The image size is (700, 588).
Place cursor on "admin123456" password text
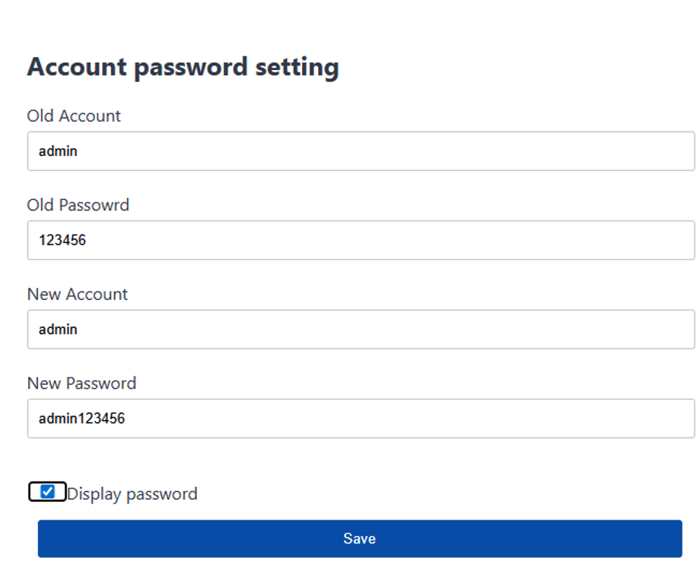(81, 418)
